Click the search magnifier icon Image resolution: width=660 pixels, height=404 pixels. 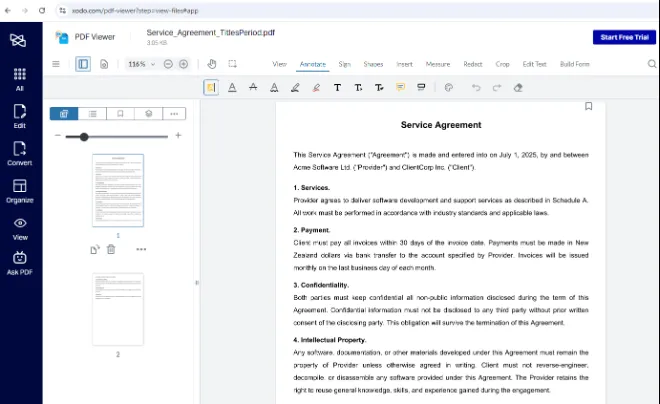pyautogui.click(x=652, y=64)
